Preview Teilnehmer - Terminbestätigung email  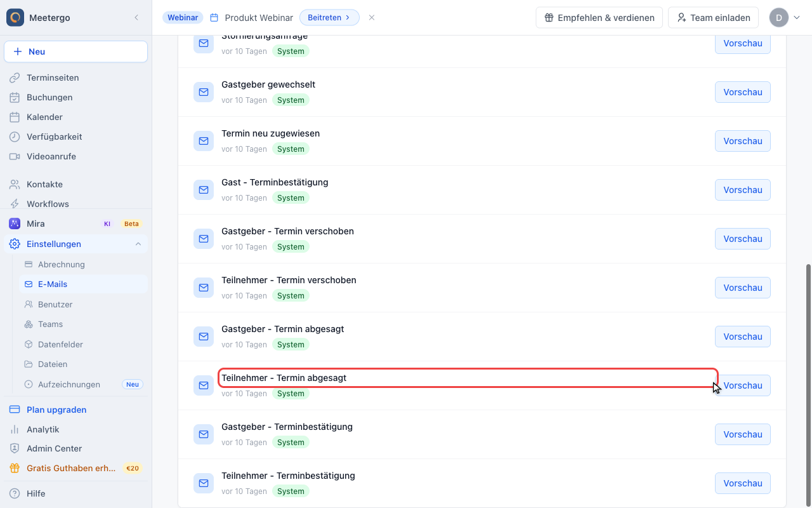[743, 483]
